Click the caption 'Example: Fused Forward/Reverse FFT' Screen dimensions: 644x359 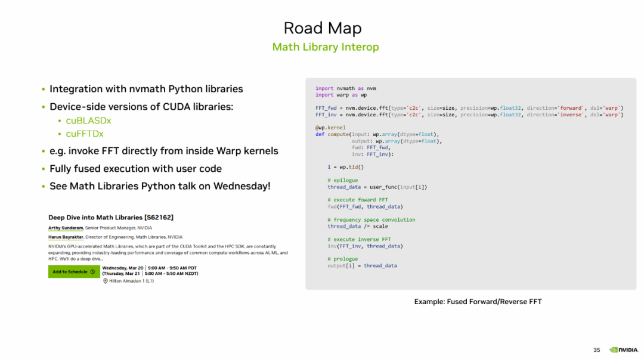click(x=478, y=302)
